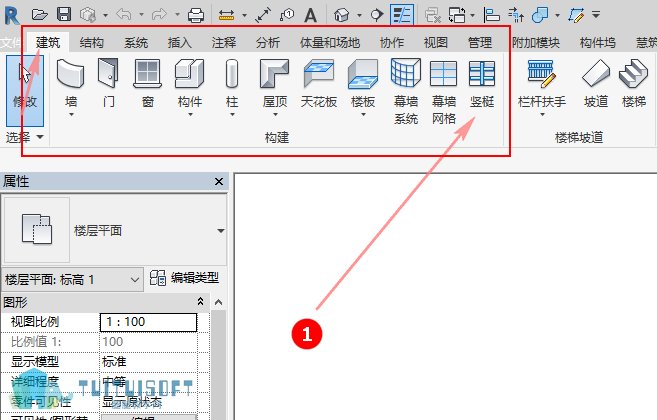Switch to the 系统 ribbon tab
Screen dimensions: 657x420
click(x=136, y=42)
